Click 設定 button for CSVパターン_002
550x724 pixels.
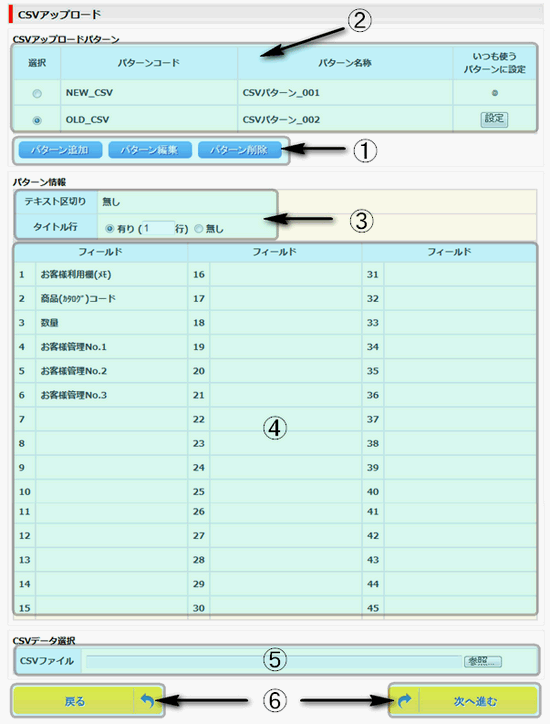[494, 119]
